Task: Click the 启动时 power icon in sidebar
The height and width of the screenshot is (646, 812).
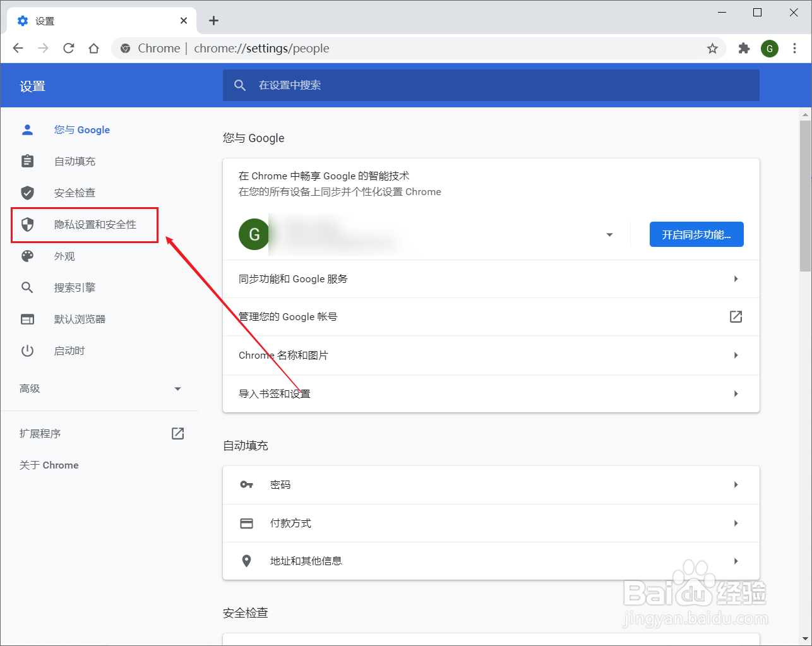Action: pos(27,350)
